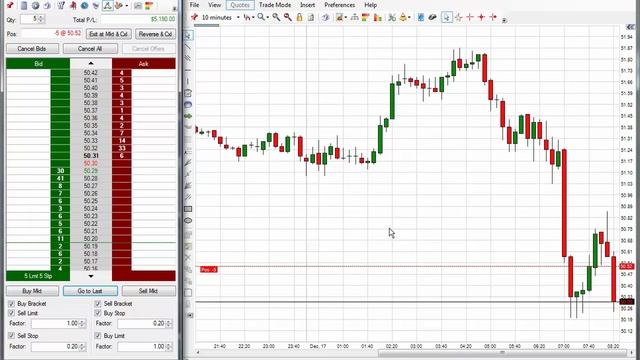Click the red pin icon in order panel
640x360 pixels.
(10, 5)
